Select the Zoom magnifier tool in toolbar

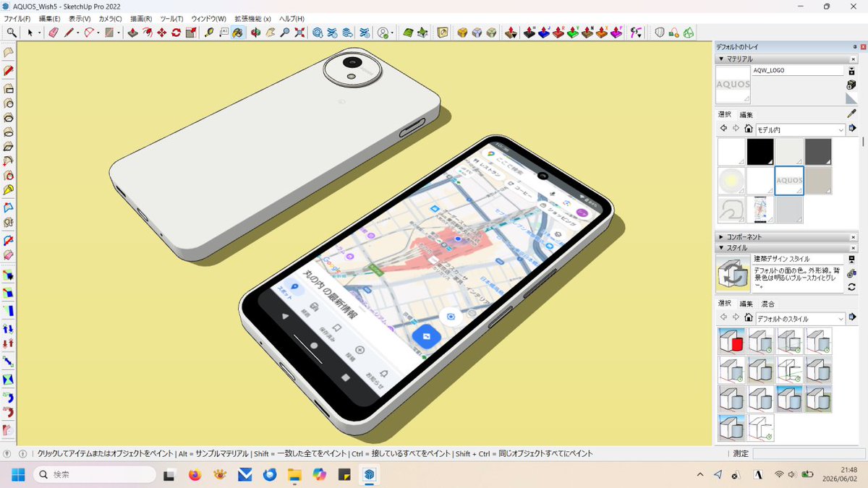click(x=12, y=33)
